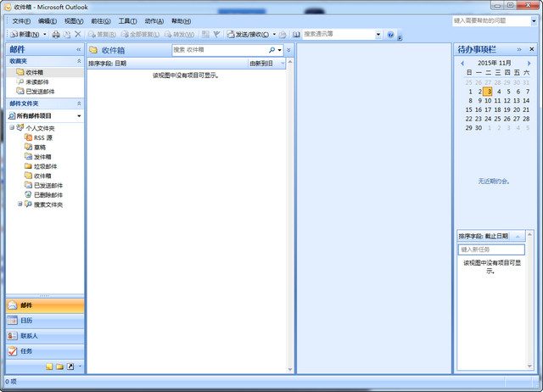Click 键入需要帮助的问题 help box

tap(491, 20)
